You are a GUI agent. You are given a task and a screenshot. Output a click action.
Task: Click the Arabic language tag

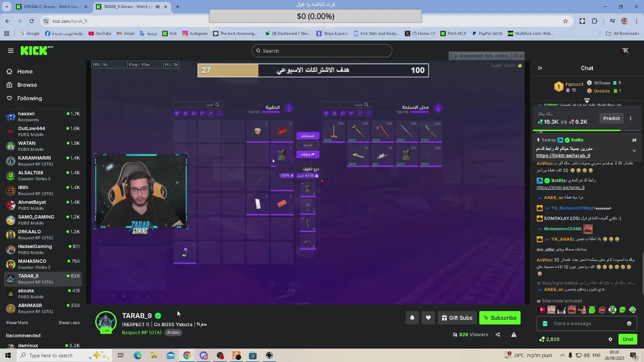(173, 332)
